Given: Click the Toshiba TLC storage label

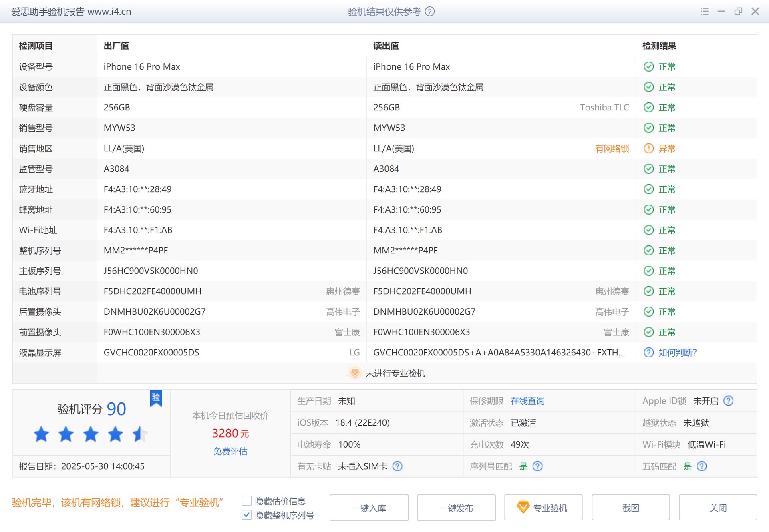Looking at the screenshot, I should [x=604, y=108].
